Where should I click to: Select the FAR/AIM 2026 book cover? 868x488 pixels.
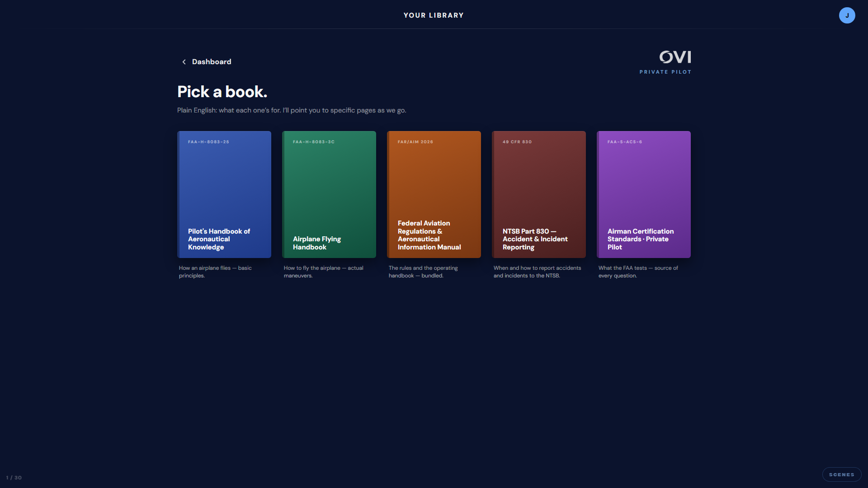point(434,194)
